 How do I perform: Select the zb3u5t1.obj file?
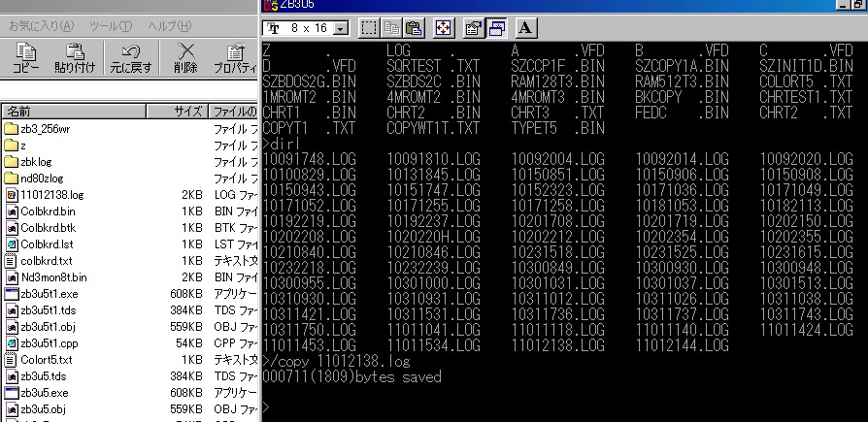(40, 327)
